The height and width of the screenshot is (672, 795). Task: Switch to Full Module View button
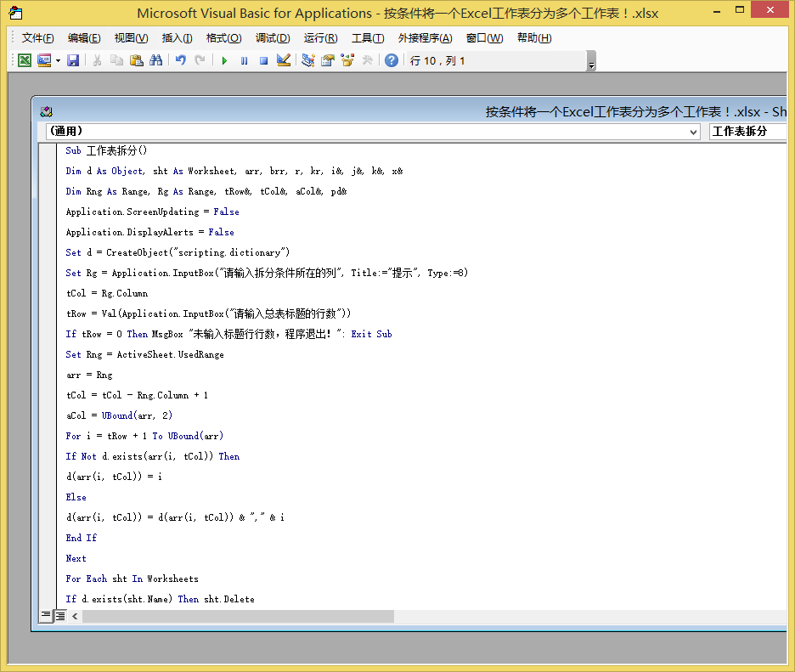[59, 616]
